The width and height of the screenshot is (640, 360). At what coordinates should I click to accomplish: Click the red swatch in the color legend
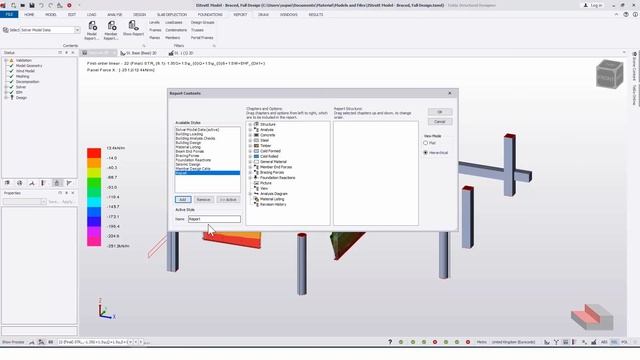94,153
